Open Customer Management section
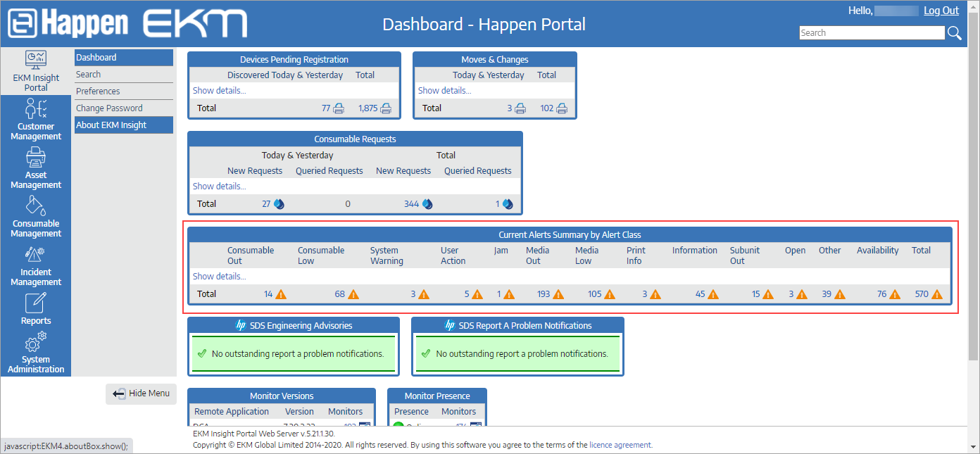Screen dimensions: 980x454 tap(36, 120)
